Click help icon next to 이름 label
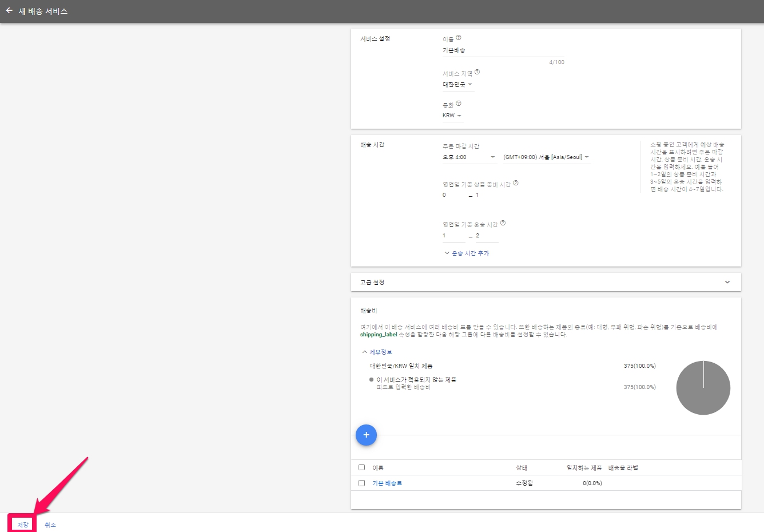 pyautogui.click(x=459, y=38)
